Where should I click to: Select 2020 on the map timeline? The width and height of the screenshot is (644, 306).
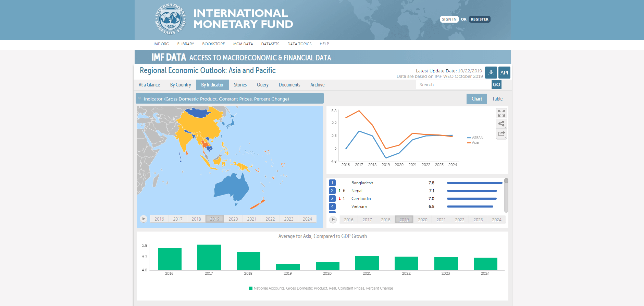[x=233, y=219]
